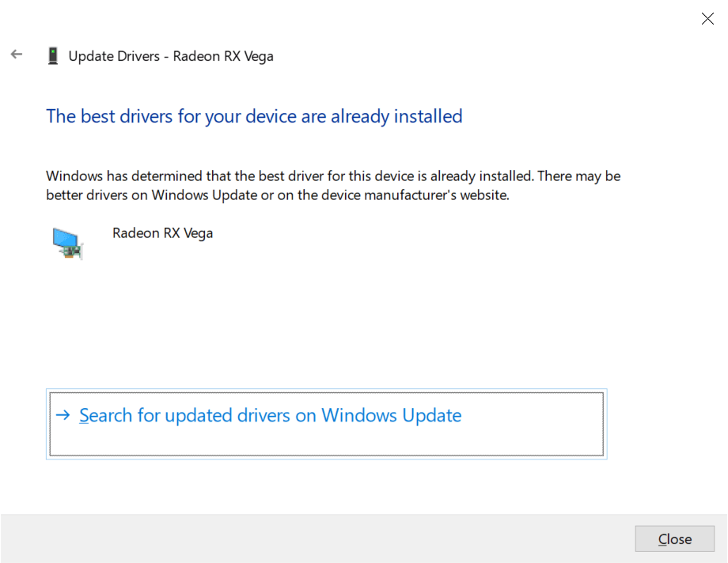Viewport: 728px width, 563px height.
Task: Search for updated drivers on Windows Update
Action: pyautogui.click(x=270, y=416)
